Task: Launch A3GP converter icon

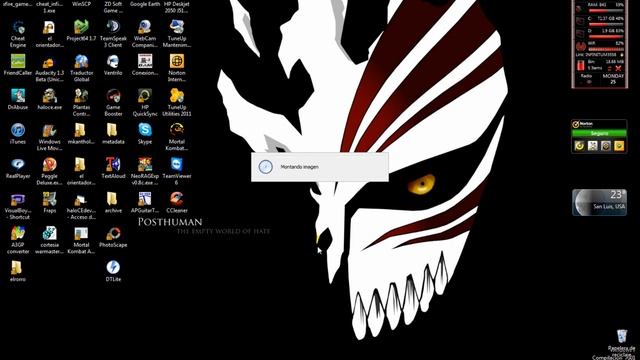Action: click(18, 240)
